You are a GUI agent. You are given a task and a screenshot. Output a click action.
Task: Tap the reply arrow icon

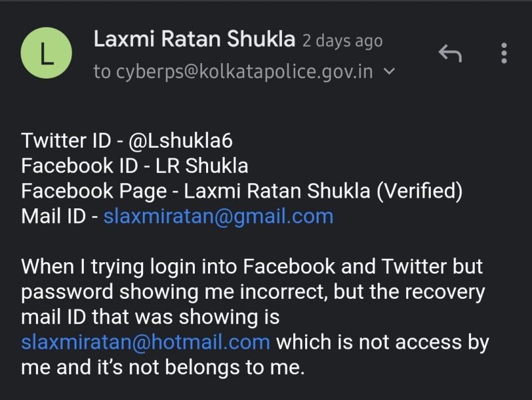(450, 53)
